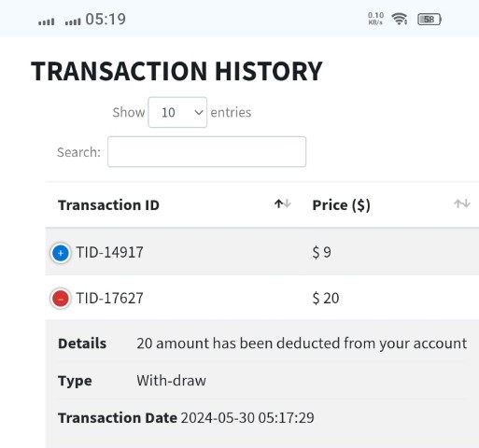Open the Show entries dropdown
Screen dimensions: 479x448
[x=177, y=112]
